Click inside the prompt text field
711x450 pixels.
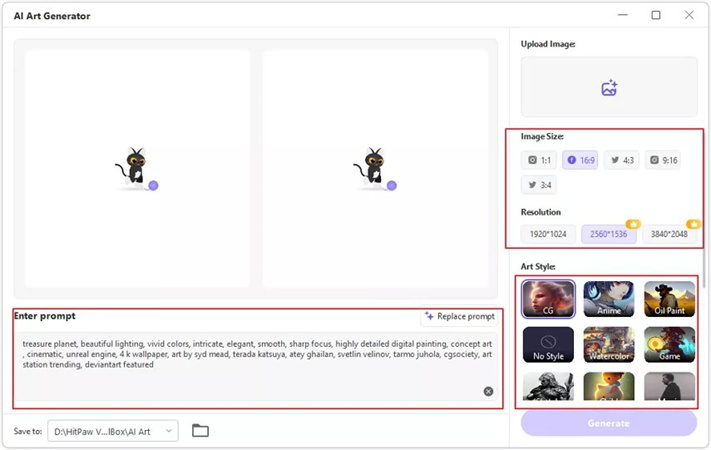(x=257, y=366)
